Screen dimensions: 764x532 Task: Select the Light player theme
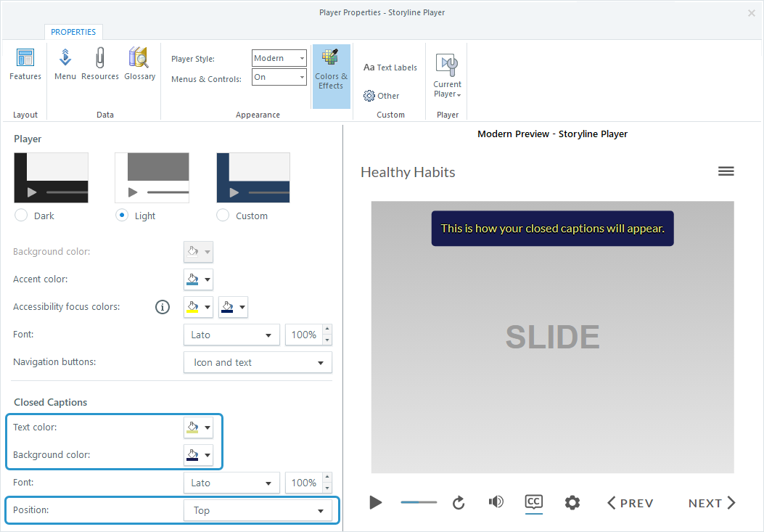123,216
